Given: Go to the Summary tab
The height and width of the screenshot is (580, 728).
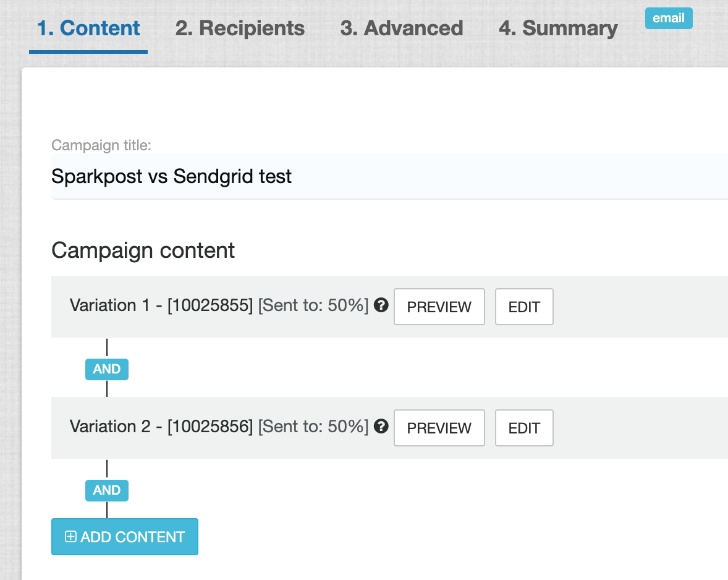Looking at the screenshot, I should 557,28.
